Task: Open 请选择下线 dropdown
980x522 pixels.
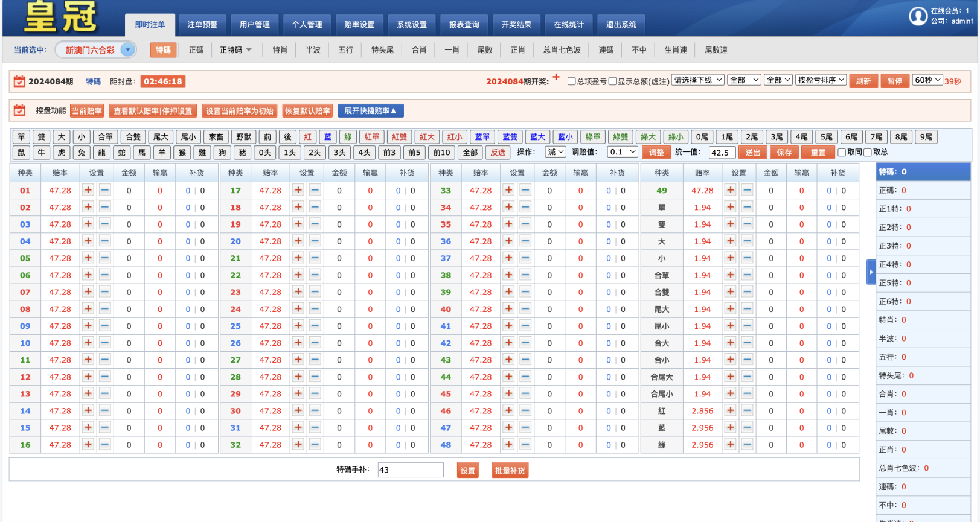Action: (698, 80)
